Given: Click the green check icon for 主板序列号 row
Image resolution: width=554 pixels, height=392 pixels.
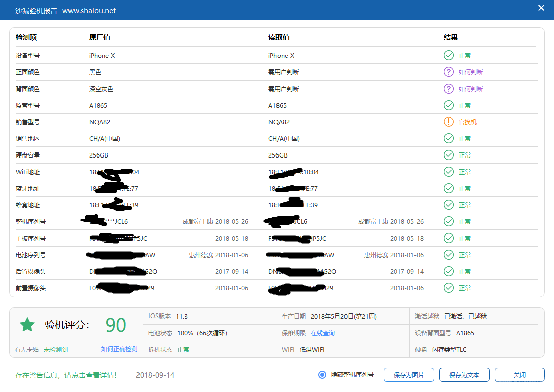Looking at the screenshot, I should pyautogui.click(x=448, y=238).
